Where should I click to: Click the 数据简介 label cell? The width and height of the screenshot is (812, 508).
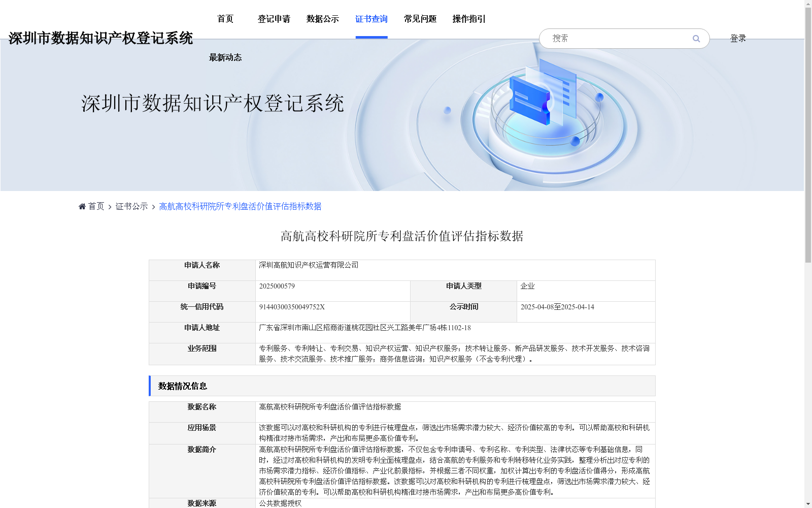click(202, 471)
